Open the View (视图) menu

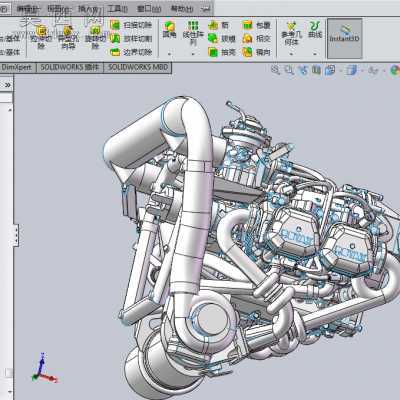58,9
